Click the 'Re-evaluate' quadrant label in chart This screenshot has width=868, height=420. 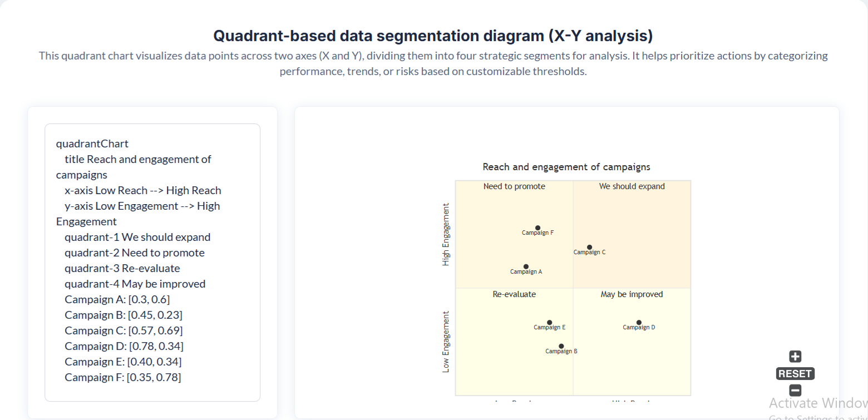click(514, 294)
